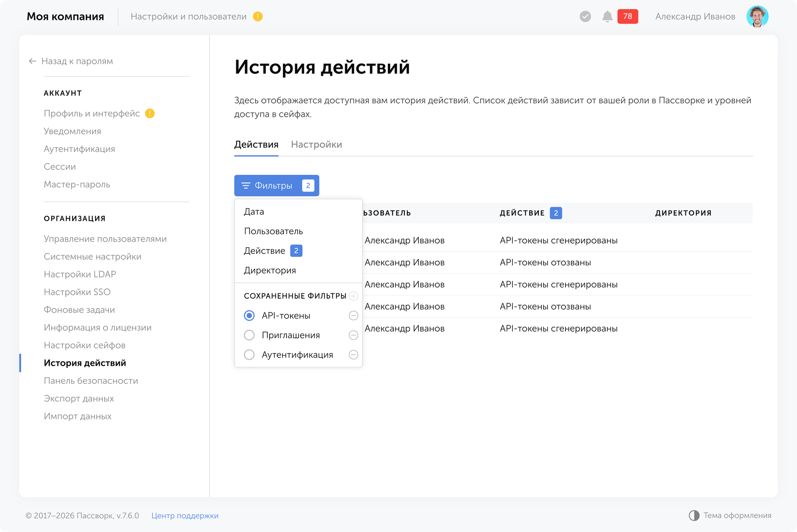Add a new saved filter with the plus icon
The image size is (797, 532).
[x=353, y=296]
